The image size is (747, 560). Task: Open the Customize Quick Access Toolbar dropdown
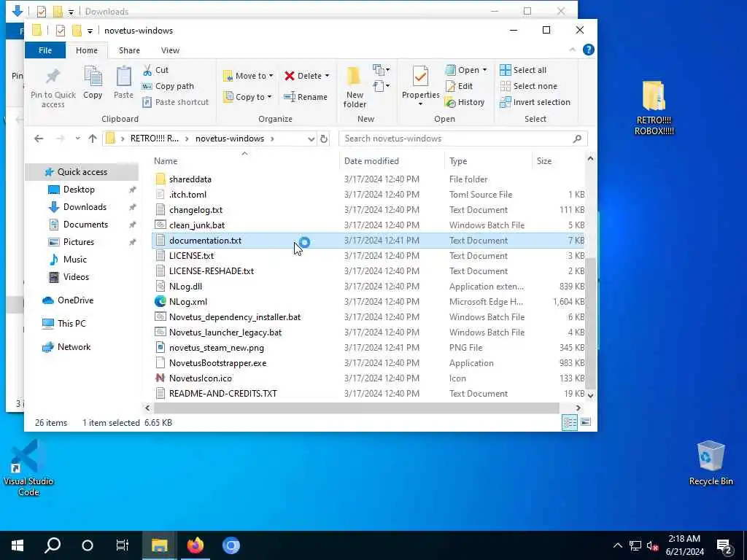(x=90, y=31)
